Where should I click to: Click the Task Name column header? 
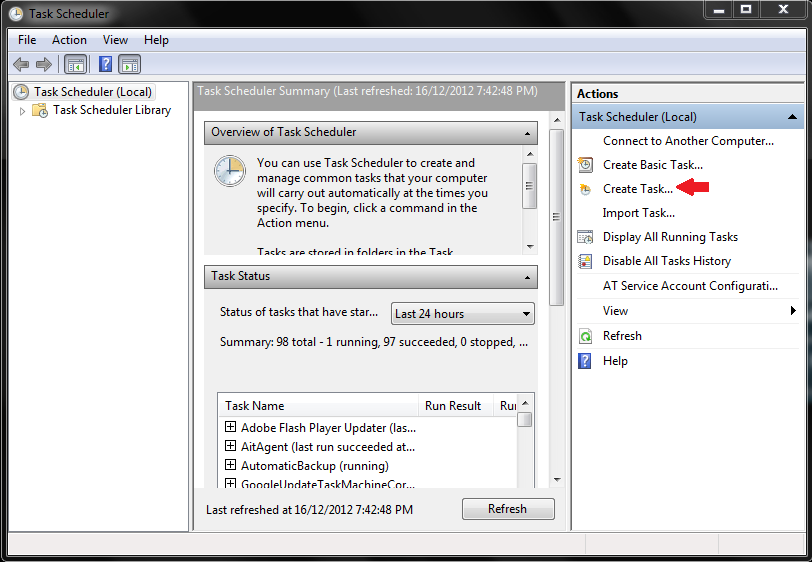318,406
